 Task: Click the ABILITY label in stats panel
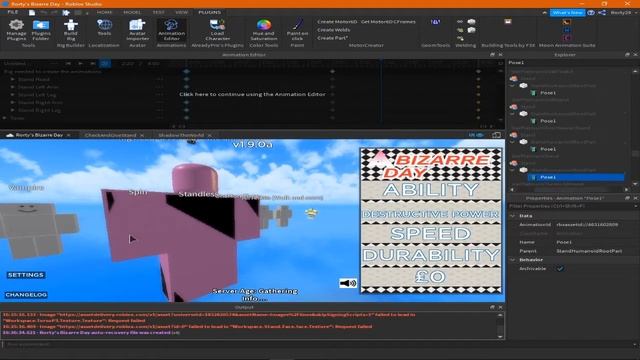(x=431, y=190)
